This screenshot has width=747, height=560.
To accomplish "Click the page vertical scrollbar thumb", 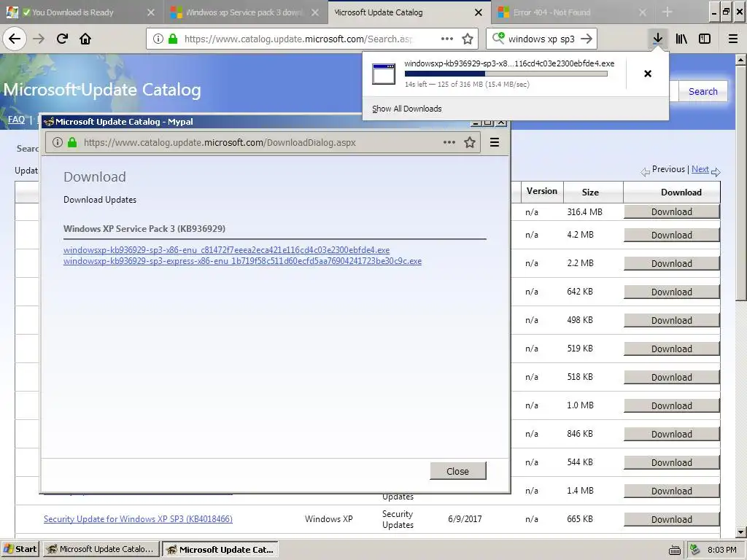I will pos(740,183).
